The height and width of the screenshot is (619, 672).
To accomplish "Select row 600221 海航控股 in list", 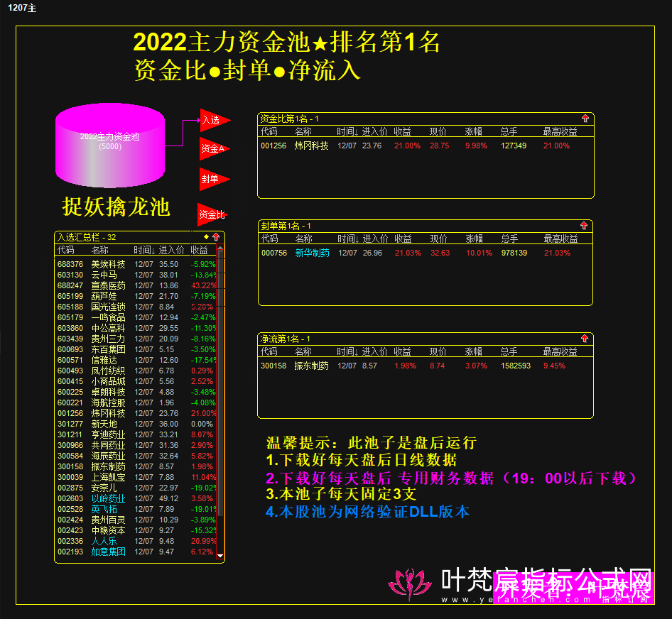I will click(x=136, y=402).
